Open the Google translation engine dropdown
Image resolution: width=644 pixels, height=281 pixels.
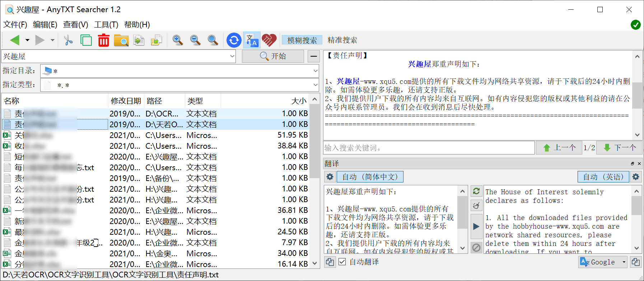coord(603,262)
